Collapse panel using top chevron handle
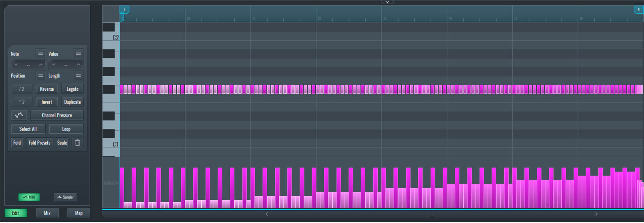644x223 pixels. click(x=387, y=2)
